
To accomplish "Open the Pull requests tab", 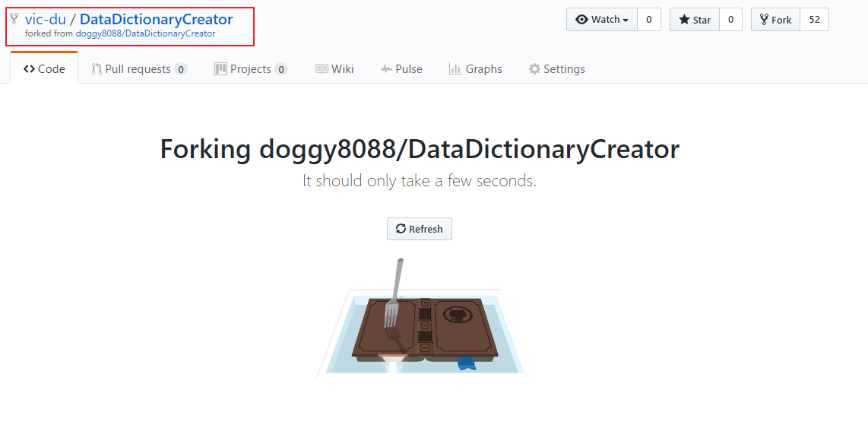I will click(140, 68).
